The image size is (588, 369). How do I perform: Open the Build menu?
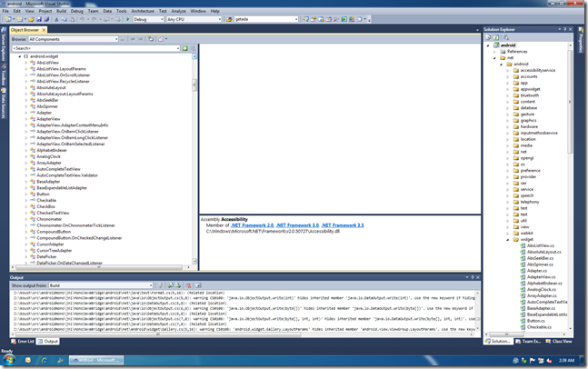coord(61,11)
